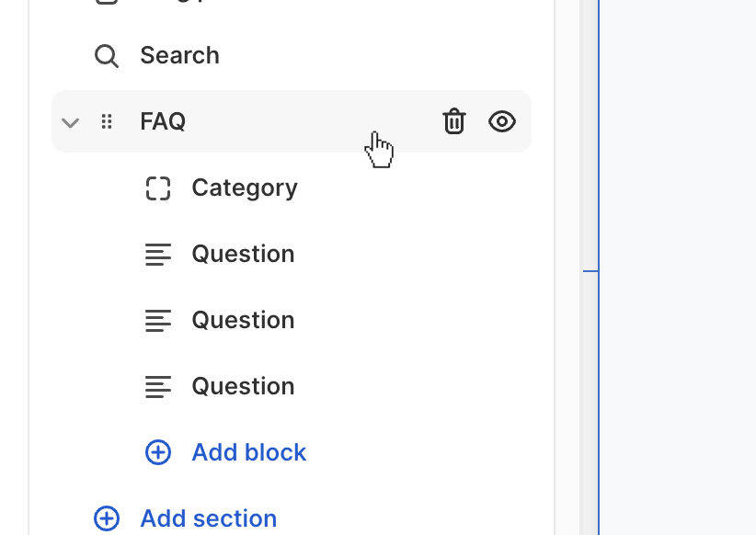Click the Add section plus icon

[x=107, y=518]
